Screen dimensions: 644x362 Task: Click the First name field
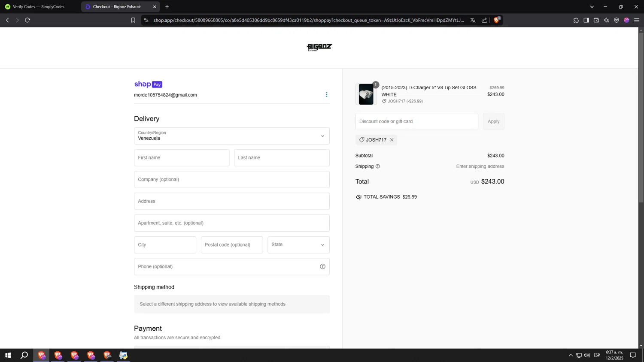point(182,158)
